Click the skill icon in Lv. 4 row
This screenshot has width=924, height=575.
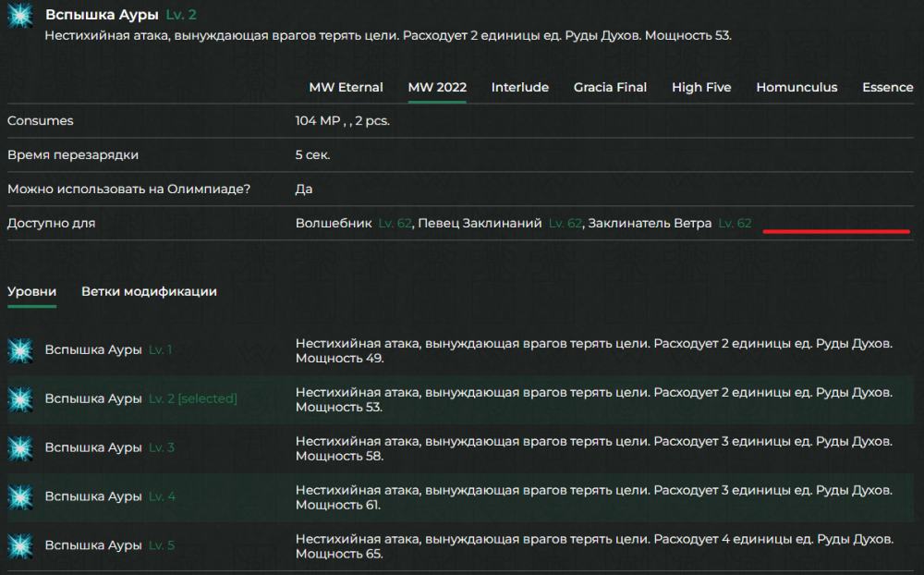(20, 497)
